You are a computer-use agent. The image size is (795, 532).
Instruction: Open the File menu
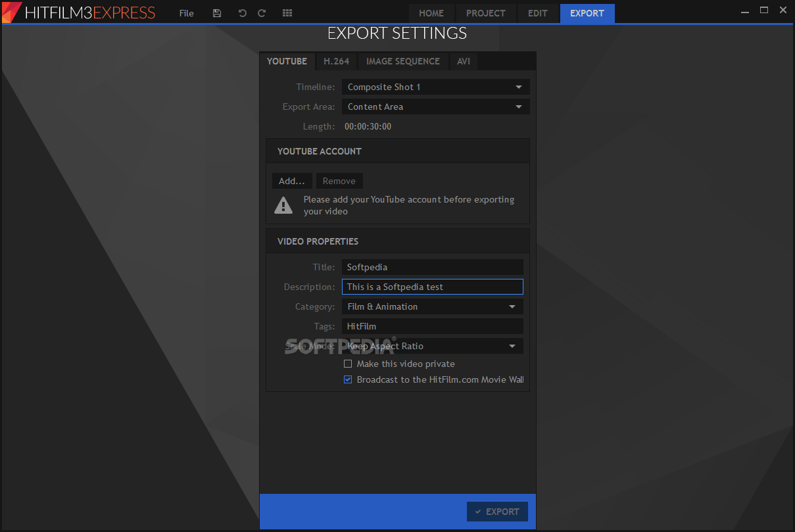187,13
